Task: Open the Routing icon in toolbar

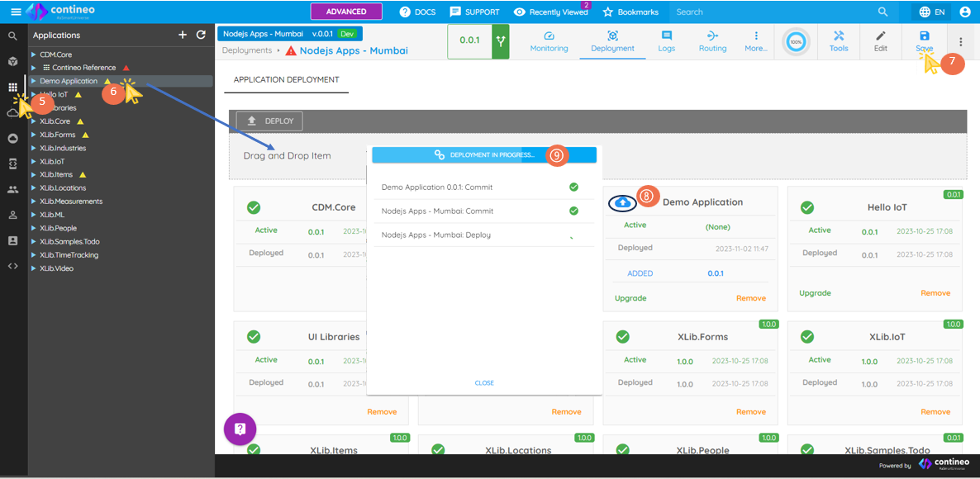Action: pyautogui.click(x=712, y=36)
